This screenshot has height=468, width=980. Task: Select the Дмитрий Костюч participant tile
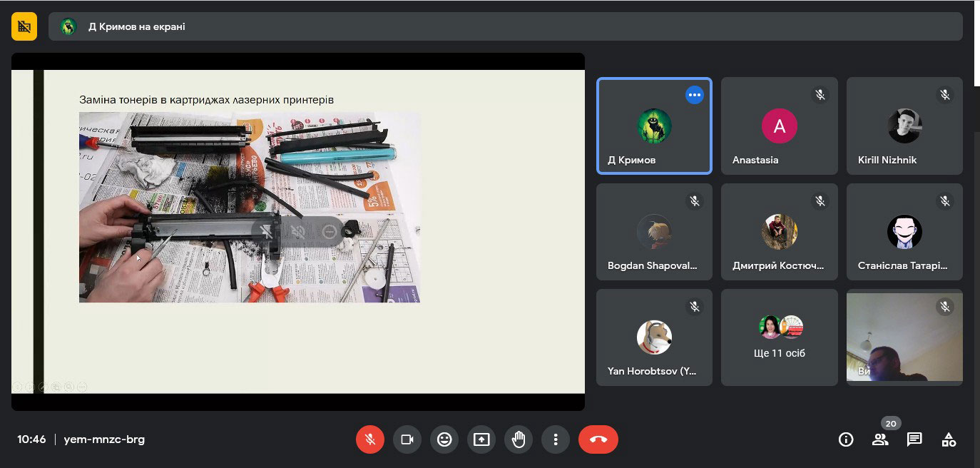click(x=780, y=232)
